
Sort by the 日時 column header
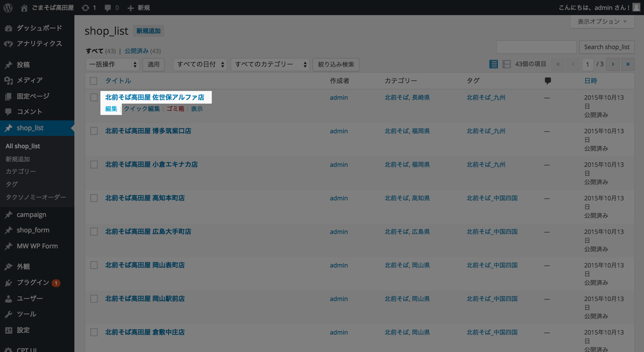coord(591,81)
